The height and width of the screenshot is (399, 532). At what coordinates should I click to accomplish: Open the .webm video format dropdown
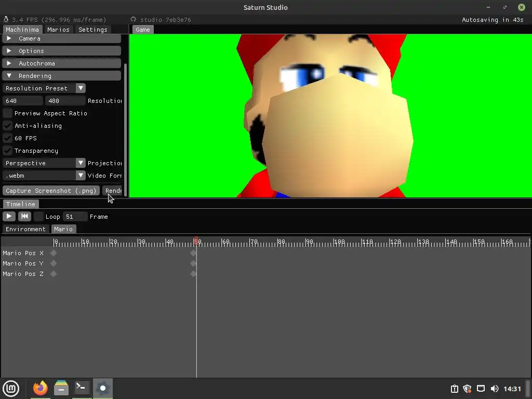coord(44,176)
